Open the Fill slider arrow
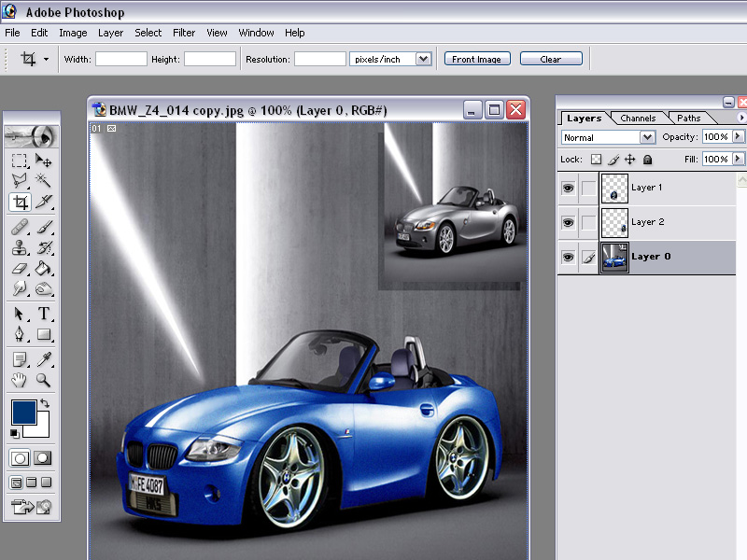The image size is (747, 560). point(738,159)
